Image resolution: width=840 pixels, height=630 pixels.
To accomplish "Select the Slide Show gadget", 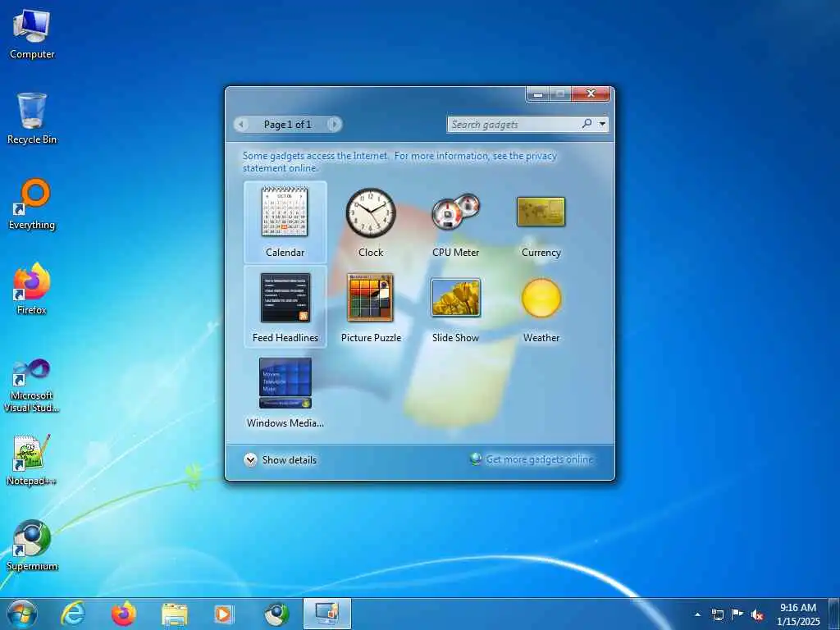I will (456, 307).
